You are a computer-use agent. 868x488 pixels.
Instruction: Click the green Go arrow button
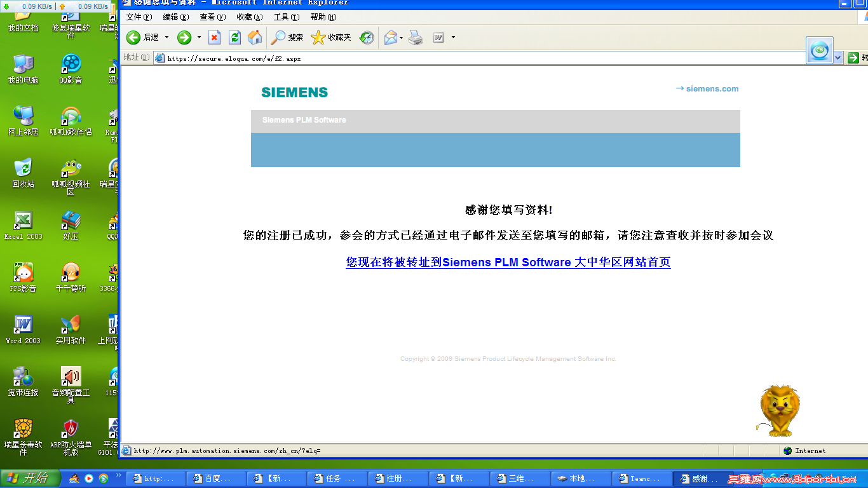coord(853,58)
